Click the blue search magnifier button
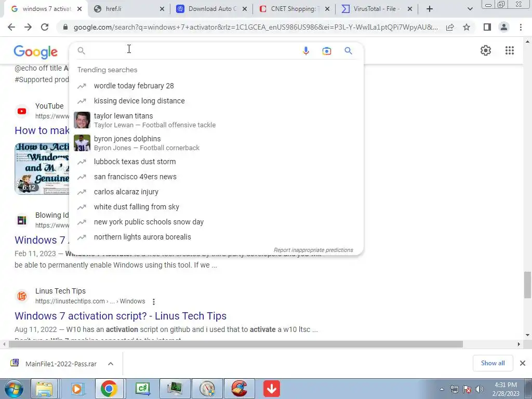The image size is (532, 399). [x=348, y=51]
